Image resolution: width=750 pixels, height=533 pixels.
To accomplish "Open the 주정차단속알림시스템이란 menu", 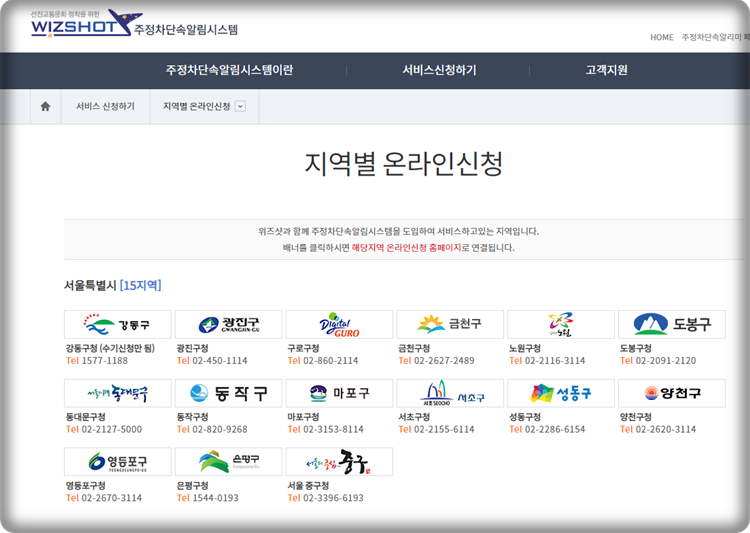I will coord(230,70).
